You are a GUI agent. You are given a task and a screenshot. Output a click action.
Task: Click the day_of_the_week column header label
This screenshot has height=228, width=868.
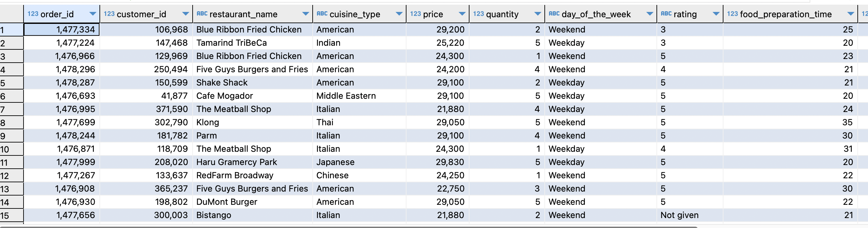tap(596, 14)
